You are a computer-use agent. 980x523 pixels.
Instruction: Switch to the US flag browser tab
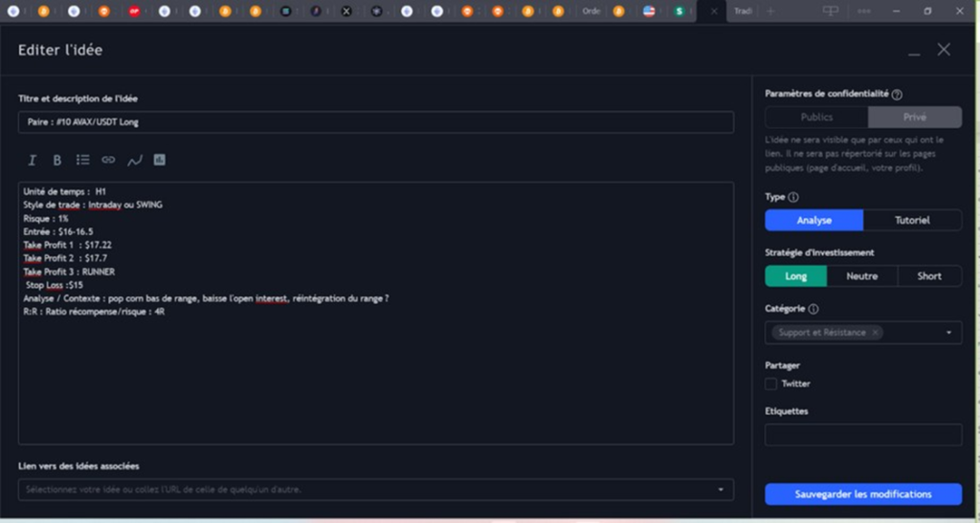click(649, 11)
